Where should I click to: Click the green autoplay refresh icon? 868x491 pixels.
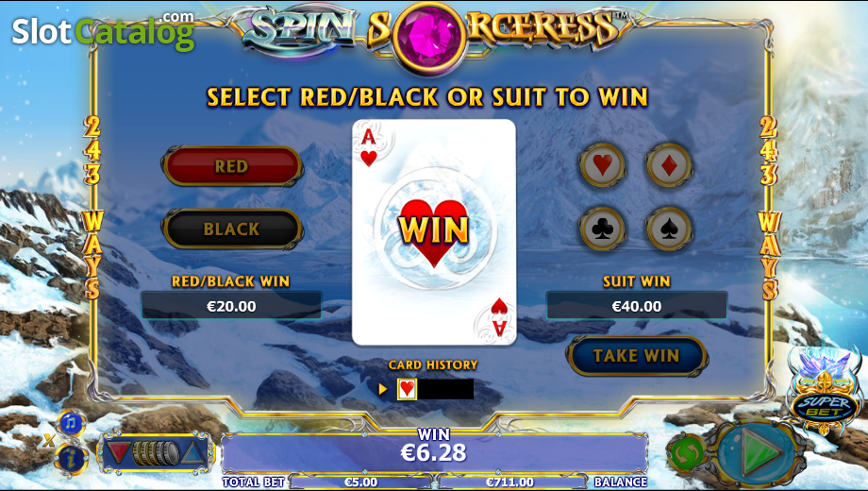(688, 454)
